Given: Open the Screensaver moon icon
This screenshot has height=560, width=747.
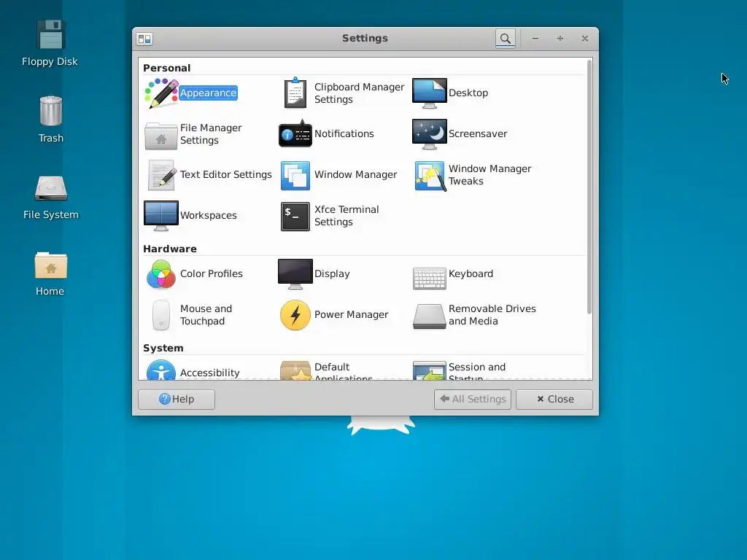Looking at the screenshot, I should [429, 134].
